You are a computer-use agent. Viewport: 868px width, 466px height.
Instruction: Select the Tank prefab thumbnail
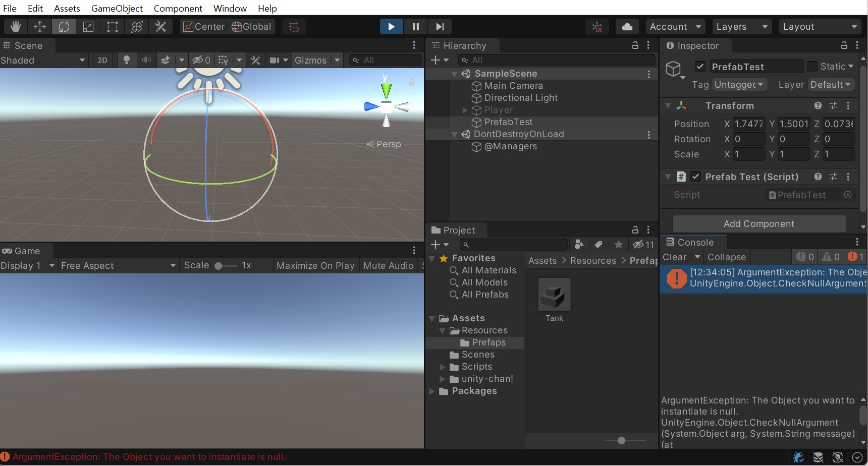pyautogui.click(x=554, y=295)
